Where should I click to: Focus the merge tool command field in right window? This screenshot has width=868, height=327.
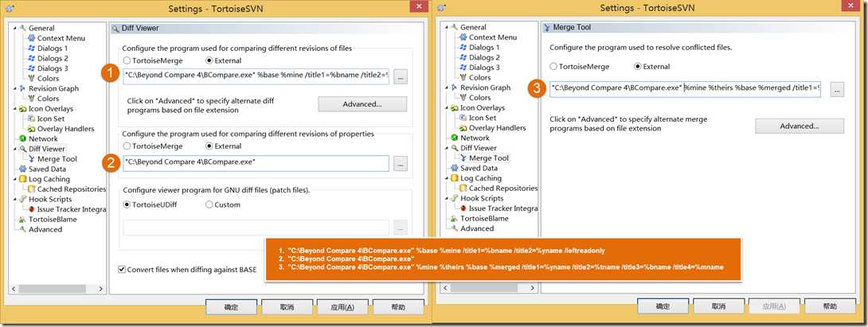pyautogui.click(x=686, y=88)
